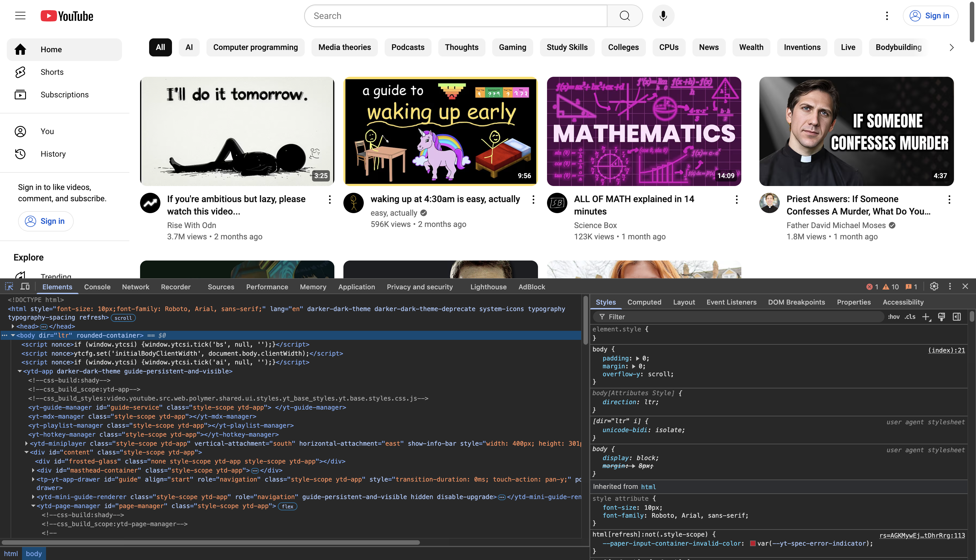
Task: Open the YouTube hamburger guide menu
Action: click(20, 16)
